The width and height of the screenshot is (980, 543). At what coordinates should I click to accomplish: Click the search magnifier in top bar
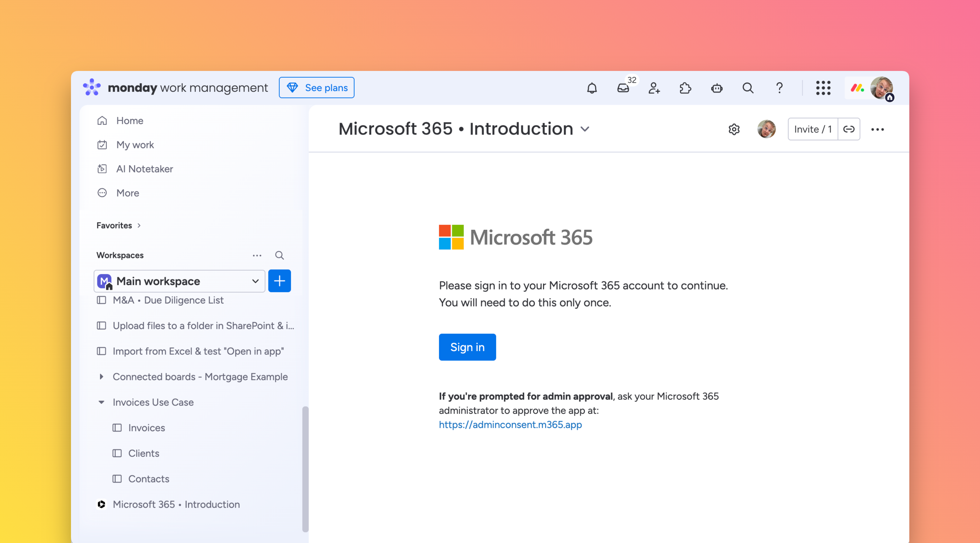748,88
